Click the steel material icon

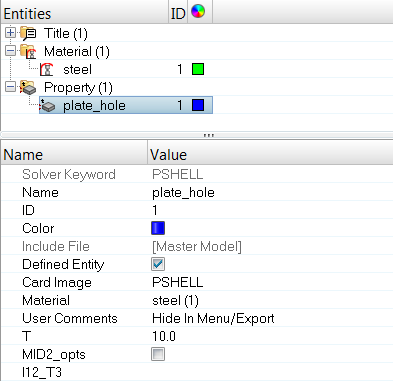(47, 69)
